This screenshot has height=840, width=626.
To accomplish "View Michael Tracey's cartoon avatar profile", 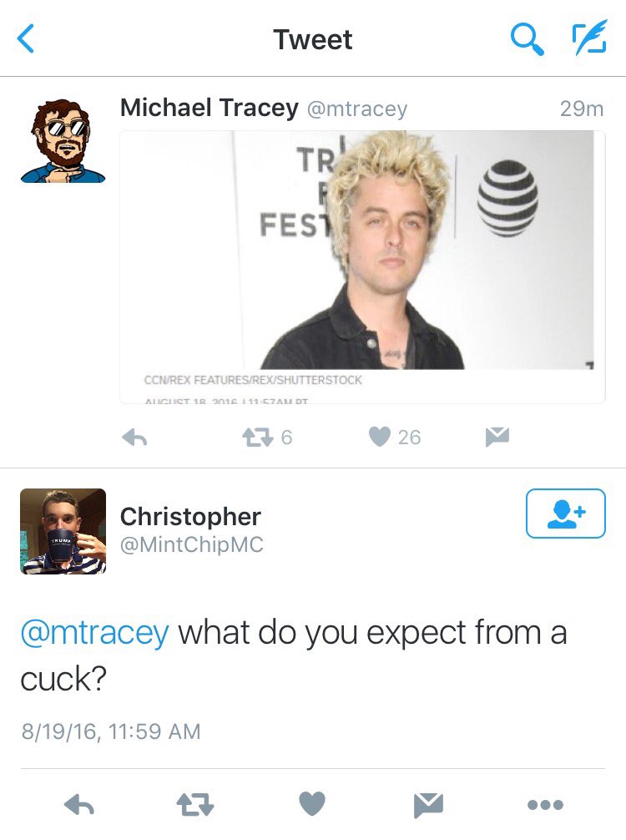I will pos(63,141).
